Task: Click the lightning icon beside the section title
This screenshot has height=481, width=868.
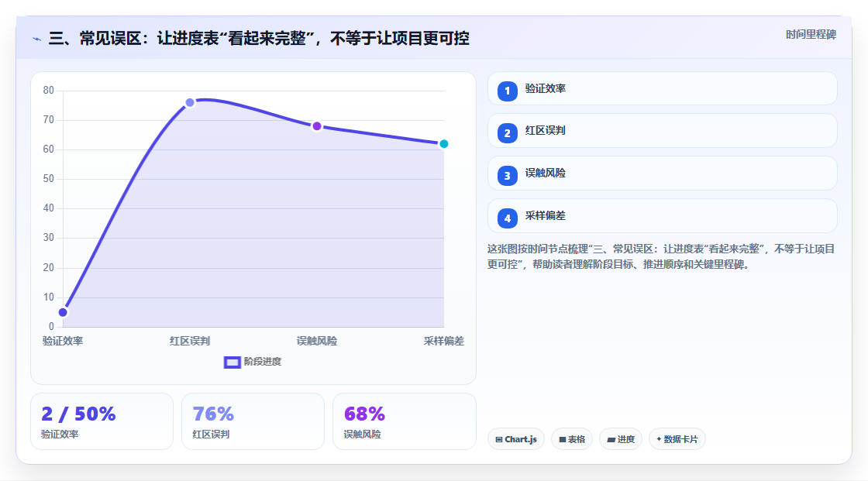Action: coord(37,39)
